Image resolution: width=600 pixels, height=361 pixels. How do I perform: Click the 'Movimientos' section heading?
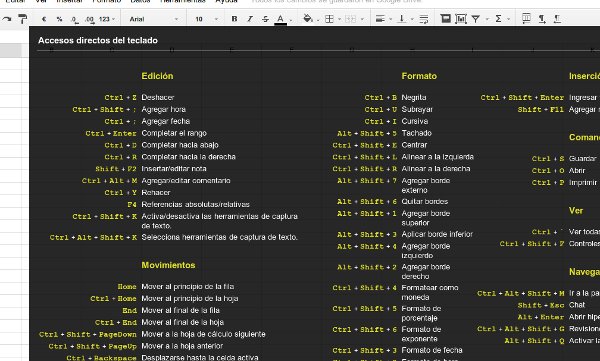(x=168, y=265)
